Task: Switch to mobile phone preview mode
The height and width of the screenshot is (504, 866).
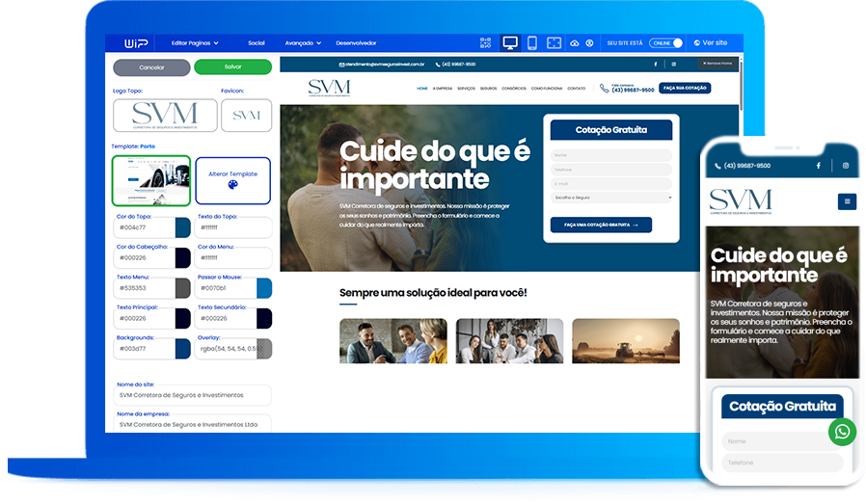Action: (532, 43)
